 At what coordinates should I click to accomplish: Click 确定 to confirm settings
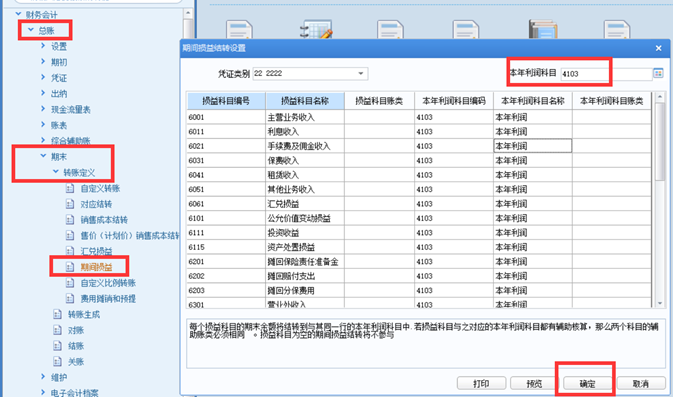tap(587, 384)
